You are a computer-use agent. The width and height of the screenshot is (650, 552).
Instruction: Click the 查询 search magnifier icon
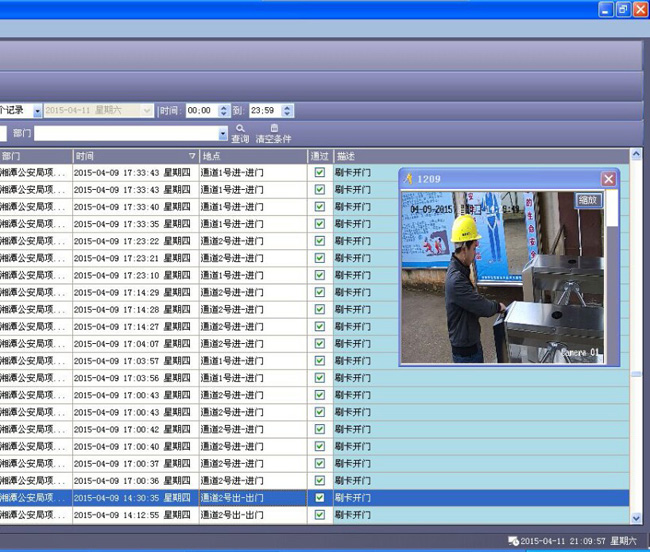point(240,128)
